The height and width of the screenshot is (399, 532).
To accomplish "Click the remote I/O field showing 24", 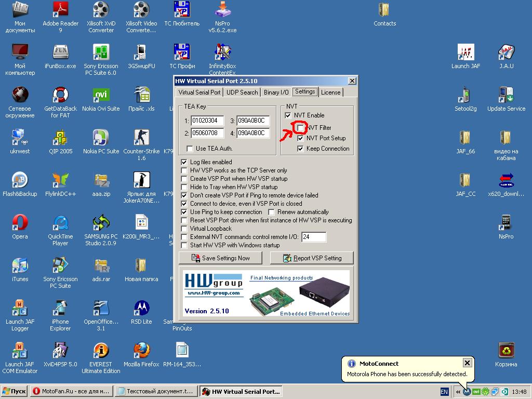I will [314, 237].
